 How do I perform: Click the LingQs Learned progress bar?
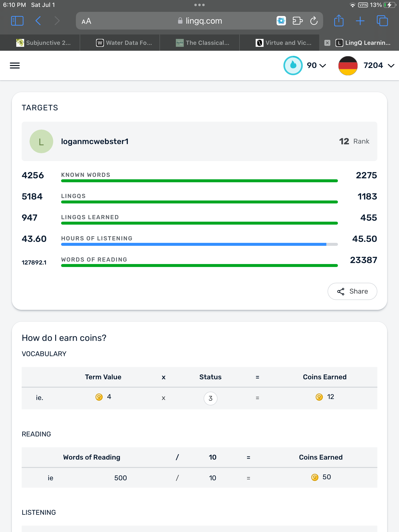[x=199, y=223]
